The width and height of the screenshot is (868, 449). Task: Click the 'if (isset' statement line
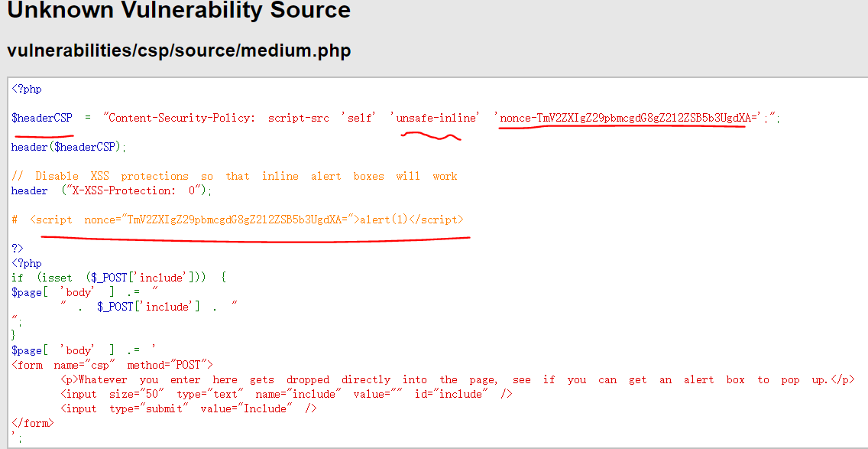coord(119,277)
